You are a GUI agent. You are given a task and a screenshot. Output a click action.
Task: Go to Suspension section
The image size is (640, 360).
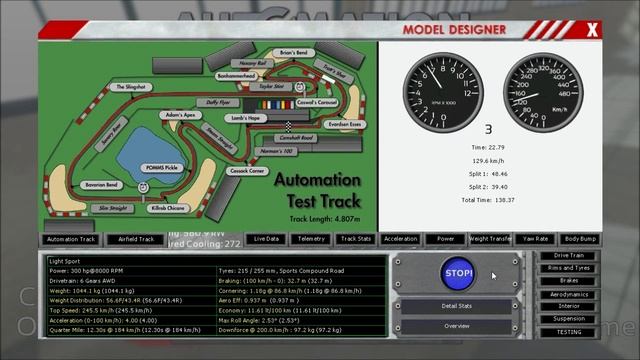[x=569, y=319]
